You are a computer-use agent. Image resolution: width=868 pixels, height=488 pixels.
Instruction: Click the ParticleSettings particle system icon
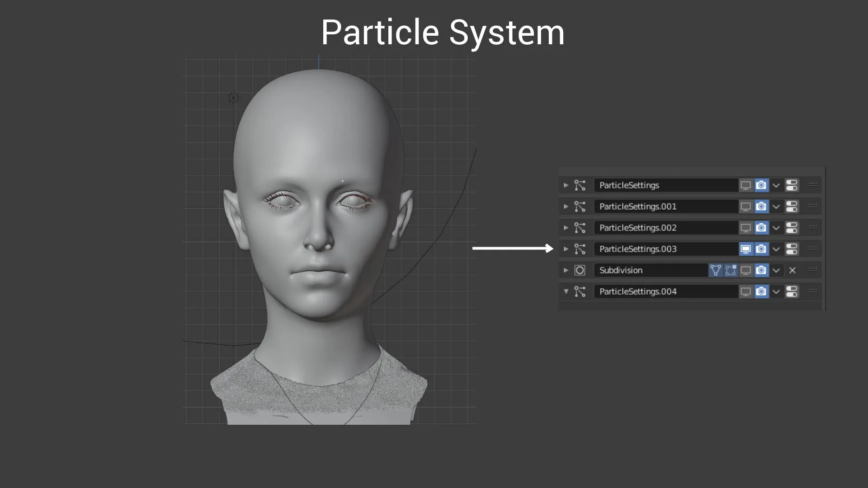tap(580, 185)
